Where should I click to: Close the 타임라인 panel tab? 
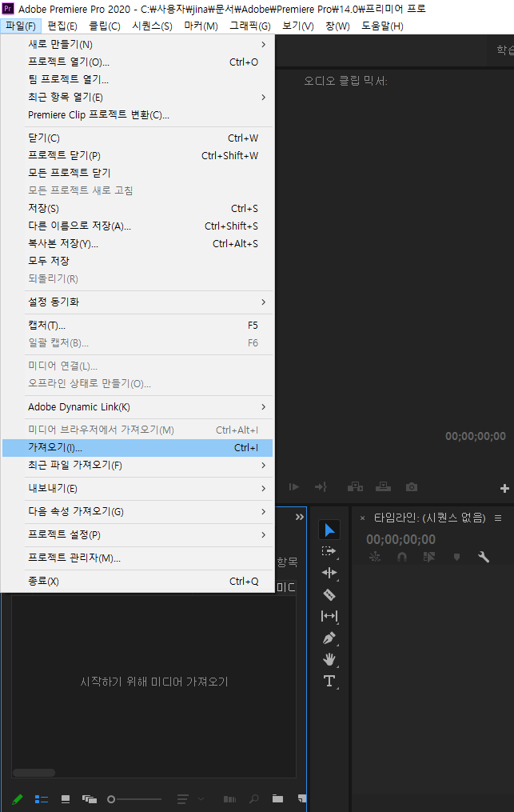(362, 518)
